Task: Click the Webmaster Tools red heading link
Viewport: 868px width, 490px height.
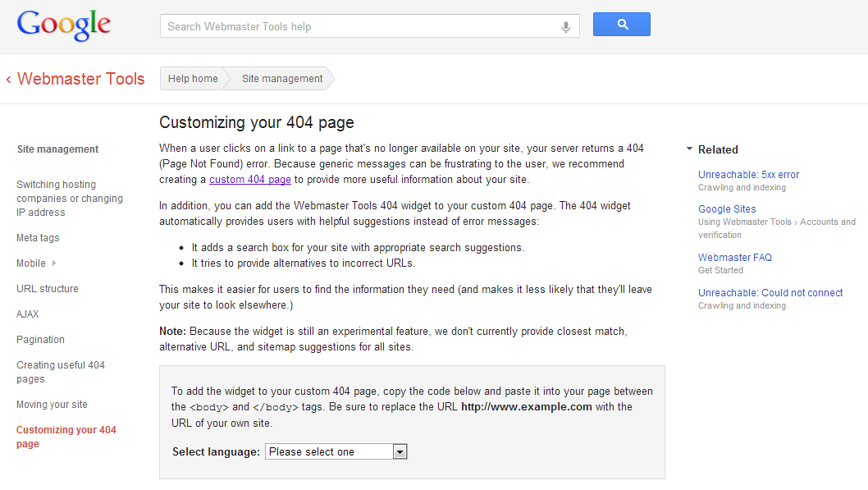Action: pyautogui.click(x=81, y=79)
